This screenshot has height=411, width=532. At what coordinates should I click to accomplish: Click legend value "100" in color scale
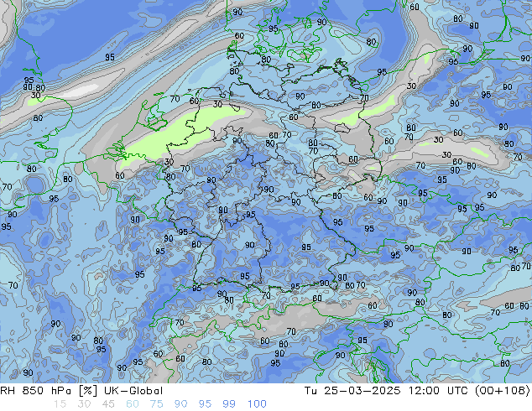257,404
